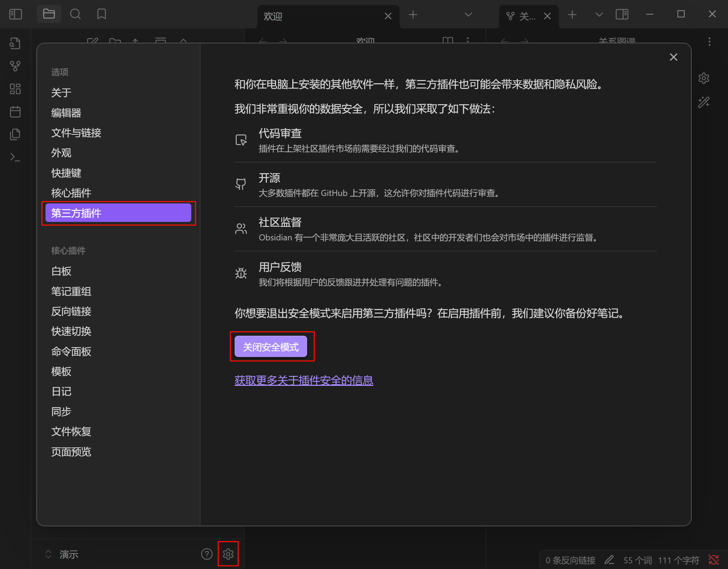The width and height of the screenshot is (728, 569).
Task: Open the graph view ribbon icon
Action: pos(15,66)
